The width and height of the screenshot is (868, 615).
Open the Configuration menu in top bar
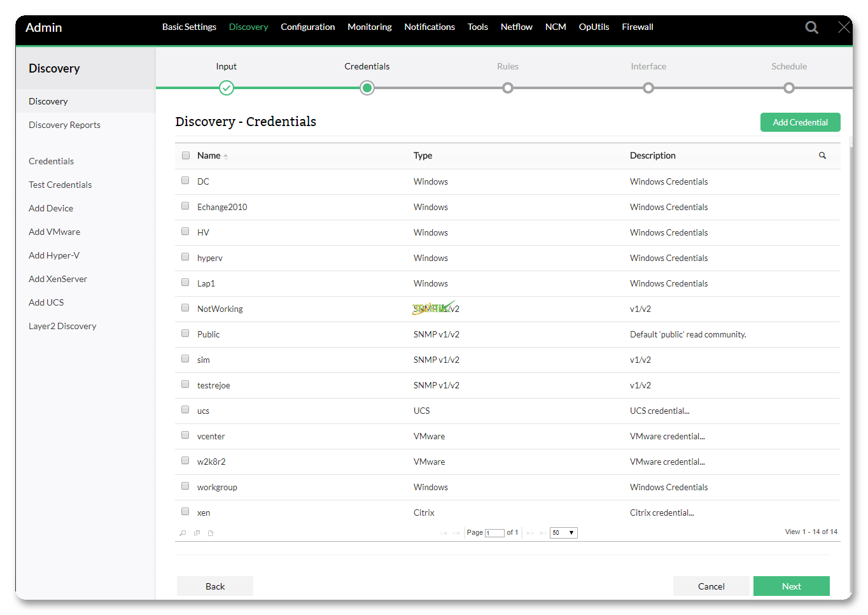click(x=307, y=27)
